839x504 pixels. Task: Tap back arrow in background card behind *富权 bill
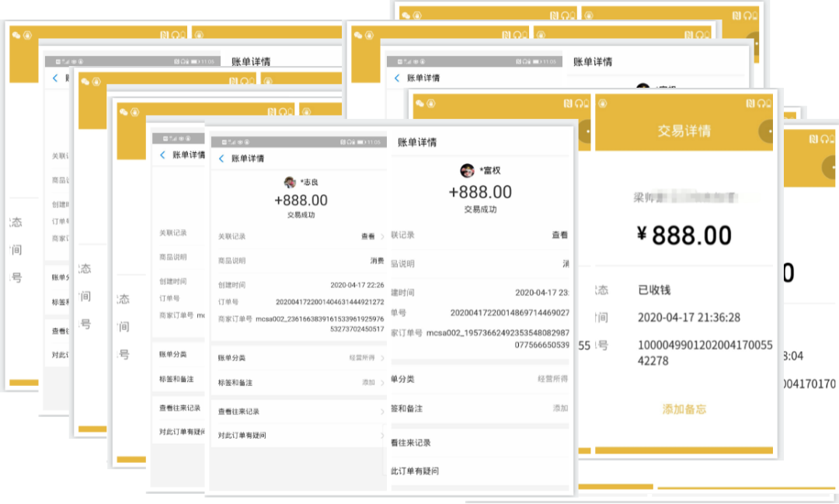click(396, 78)
